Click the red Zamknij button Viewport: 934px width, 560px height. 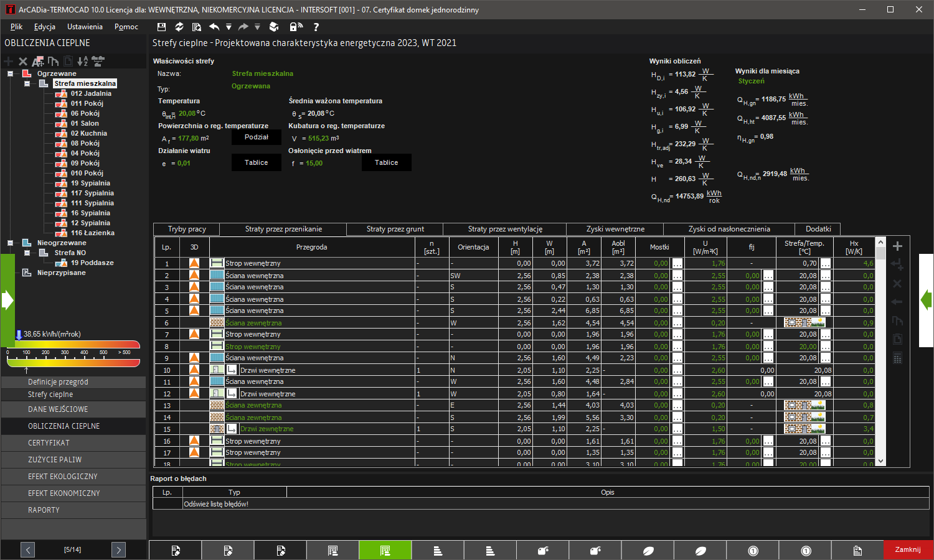908,550
